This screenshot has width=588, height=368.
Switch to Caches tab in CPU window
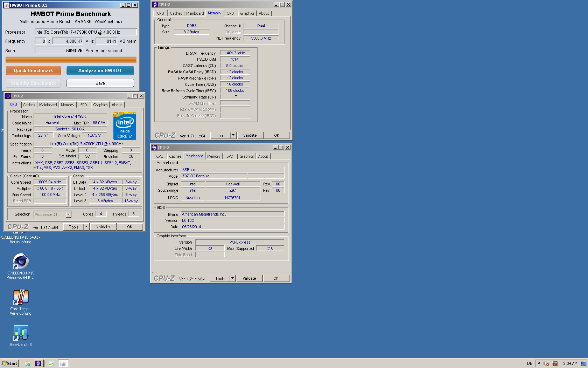click(29, 105)
